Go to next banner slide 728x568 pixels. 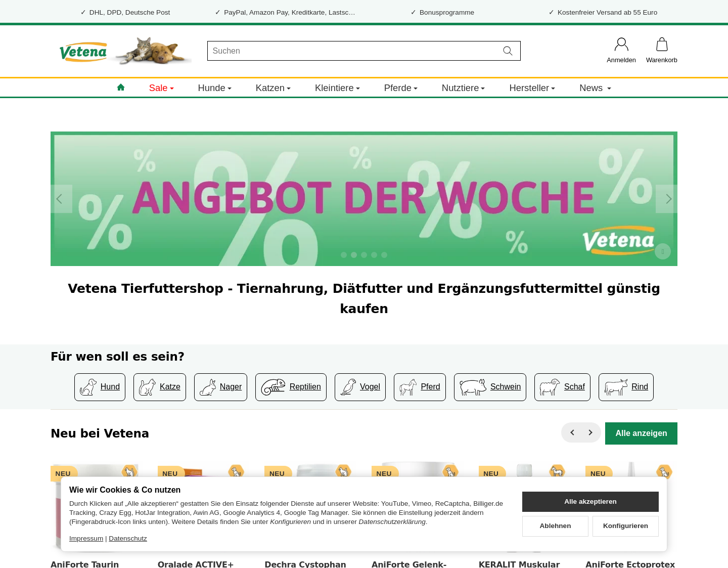click(x=666, y=199)
